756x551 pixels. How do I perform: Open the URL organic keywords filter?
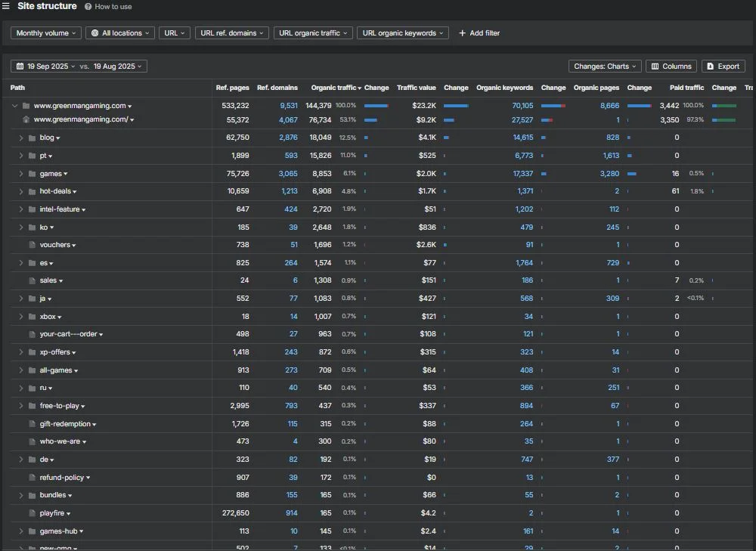point(403,33)
